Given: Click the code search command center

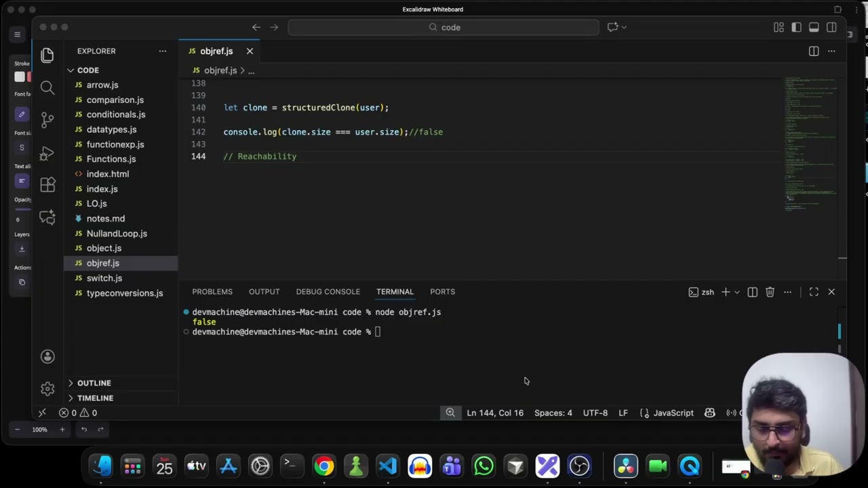Looking at the screenshot, I should click(443, 27).
